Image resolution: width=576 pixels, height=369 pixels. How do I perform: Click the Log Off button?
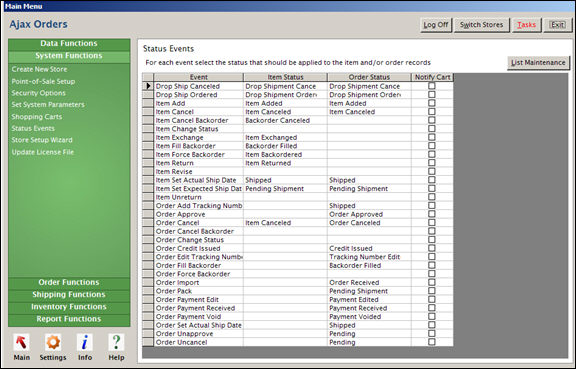point(436,25)
